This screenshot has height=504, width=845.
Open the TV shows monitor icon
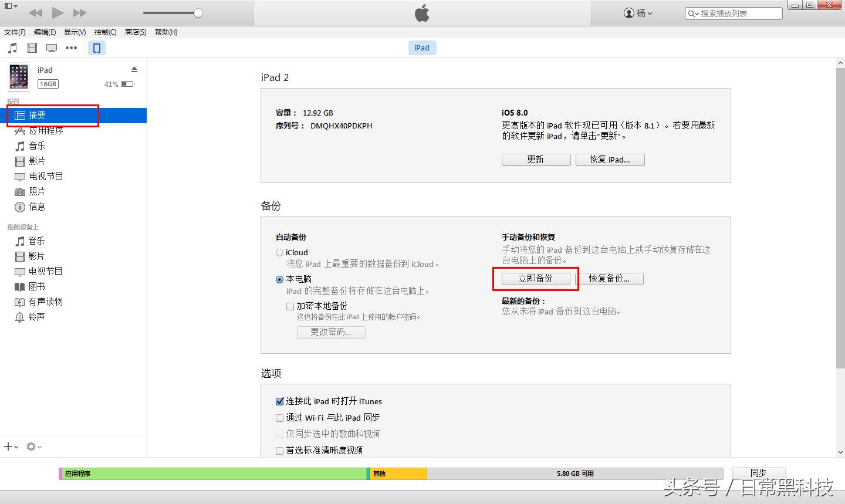[52, 48]
